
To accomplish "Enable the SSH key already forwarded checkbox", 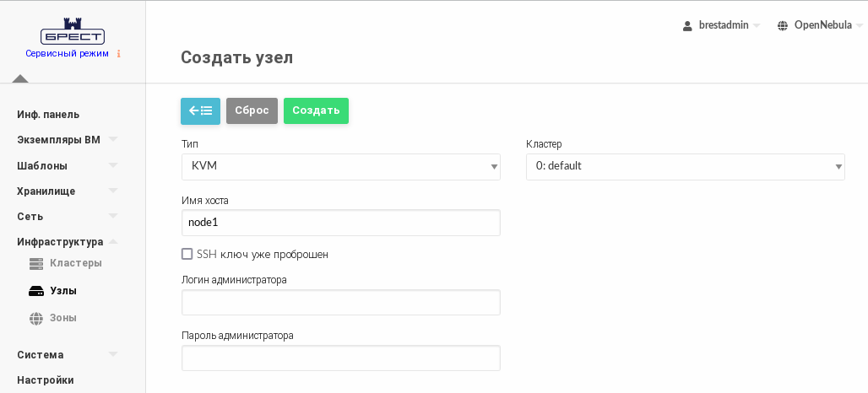I will 187,254.
